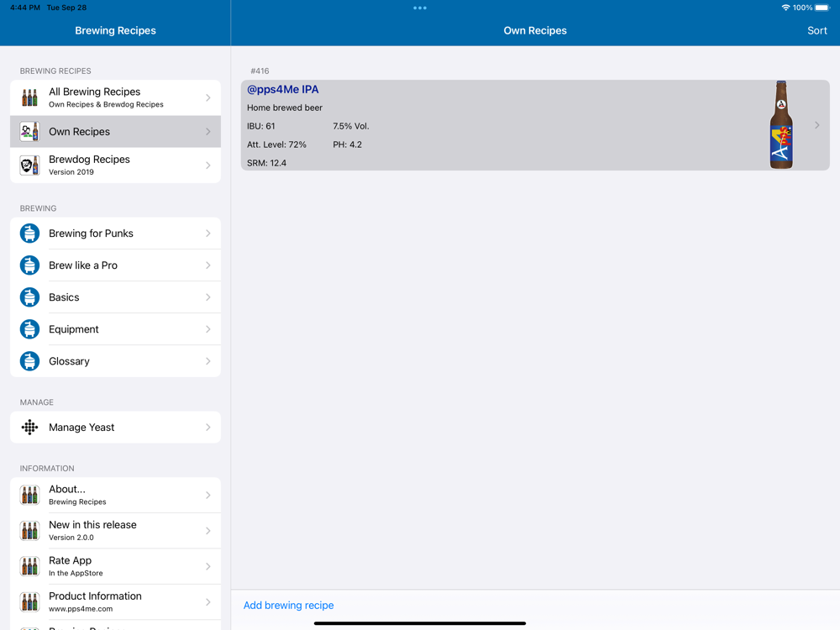This screenshot has height=630, width=840.
Task: Expand the @pps4Me IPA recipe chevron
Action: click(816, 125)
